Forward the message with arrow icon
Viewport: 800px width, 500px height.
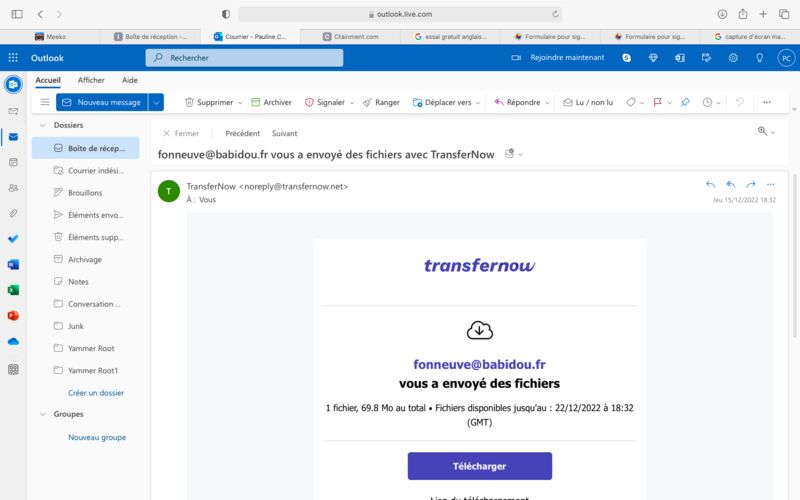(x=751, y=184)
